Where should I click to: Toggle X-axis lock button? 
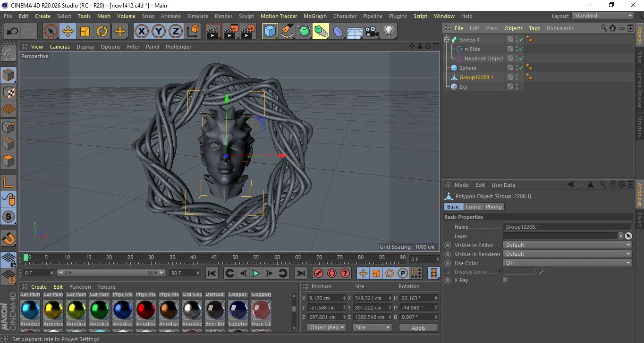pyautogui.click(x=141, y=32)
